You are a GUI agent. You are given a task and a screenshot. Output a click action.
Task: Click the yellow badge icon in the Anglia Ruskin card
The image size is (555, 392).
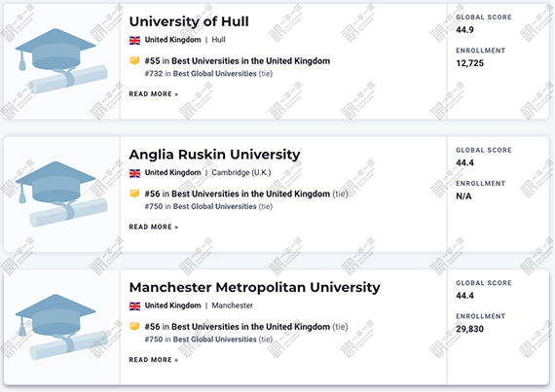pyautogui.click(x=134, y=194)
